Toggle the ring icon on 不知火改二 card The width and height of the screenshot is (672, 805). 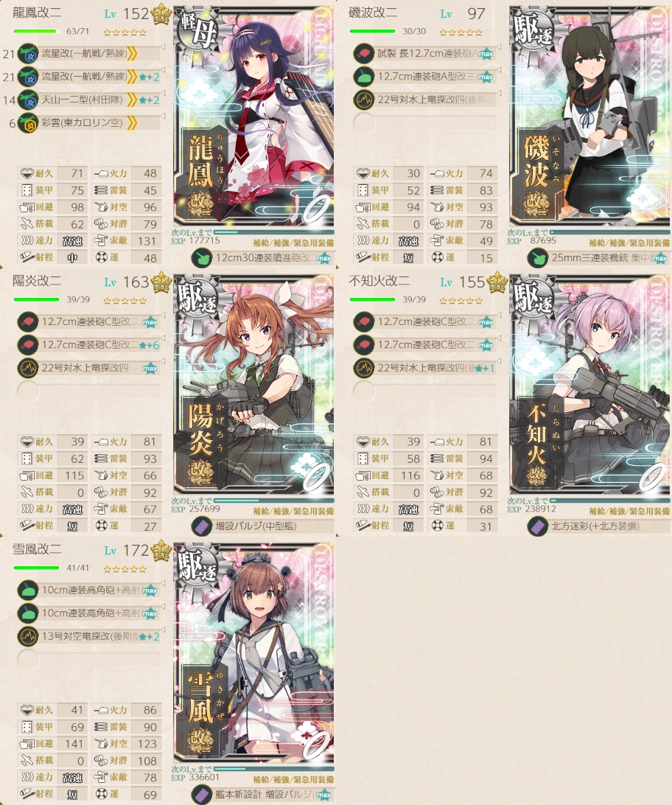click(x=653, y=475)
